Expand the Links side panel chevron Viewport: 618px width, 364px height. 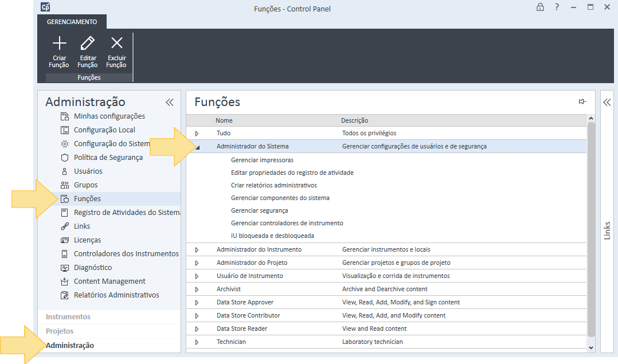pos(607,103)
